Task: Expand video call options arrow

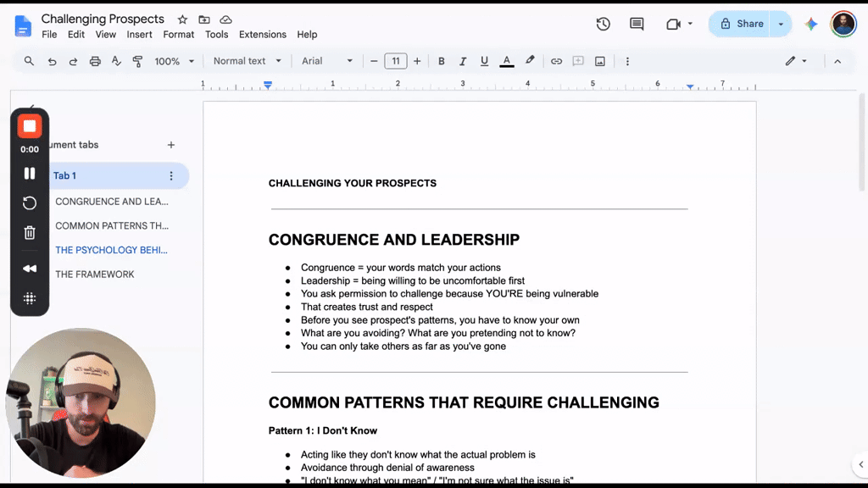Action: pos(690,24)
